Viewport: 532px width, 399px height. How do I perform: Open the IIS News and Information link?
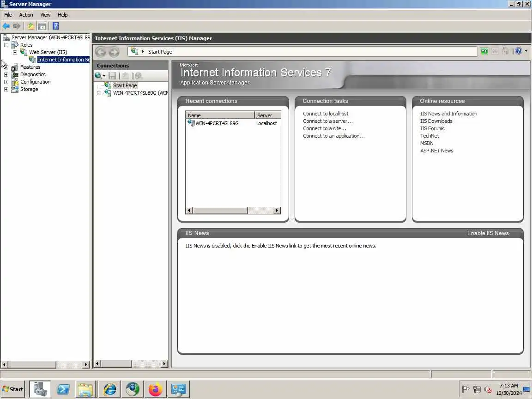[448, 114]
